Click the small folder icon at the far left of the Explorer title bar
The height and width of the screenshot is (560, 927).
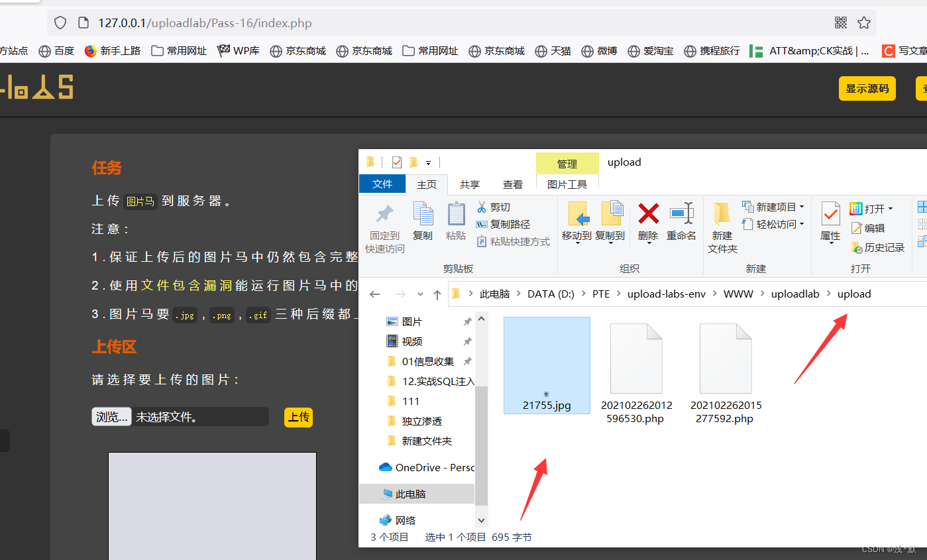[x=370, y=162]
